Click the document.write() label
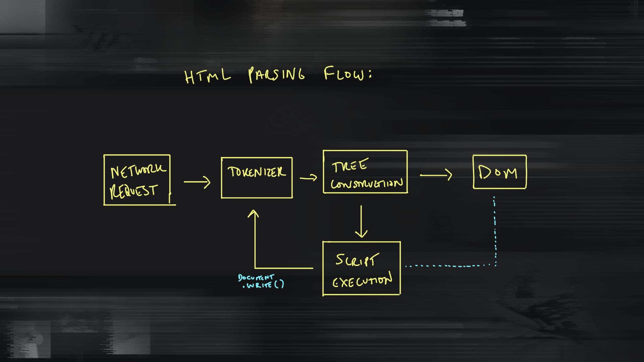Image resolution: width=644 pixels, height=362 pixels. point(261,282)
